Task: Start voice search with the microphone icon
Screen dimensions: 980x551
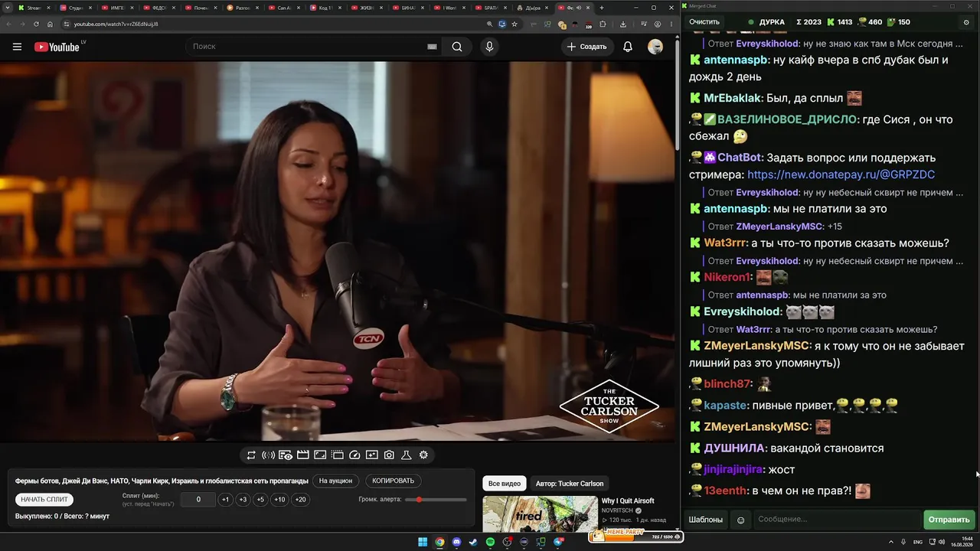Action: click(x=489, y=47)
